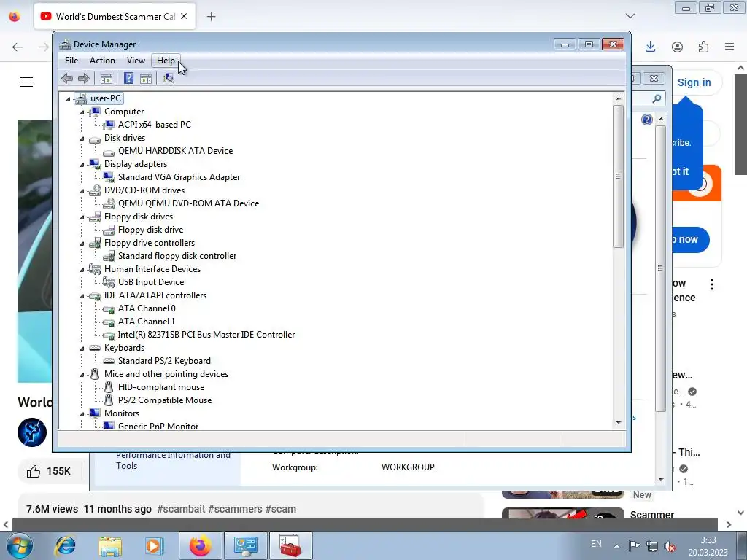Collapse the Monitors category
The width and height of the screenshot is (747, 560).
click(82, 414)
